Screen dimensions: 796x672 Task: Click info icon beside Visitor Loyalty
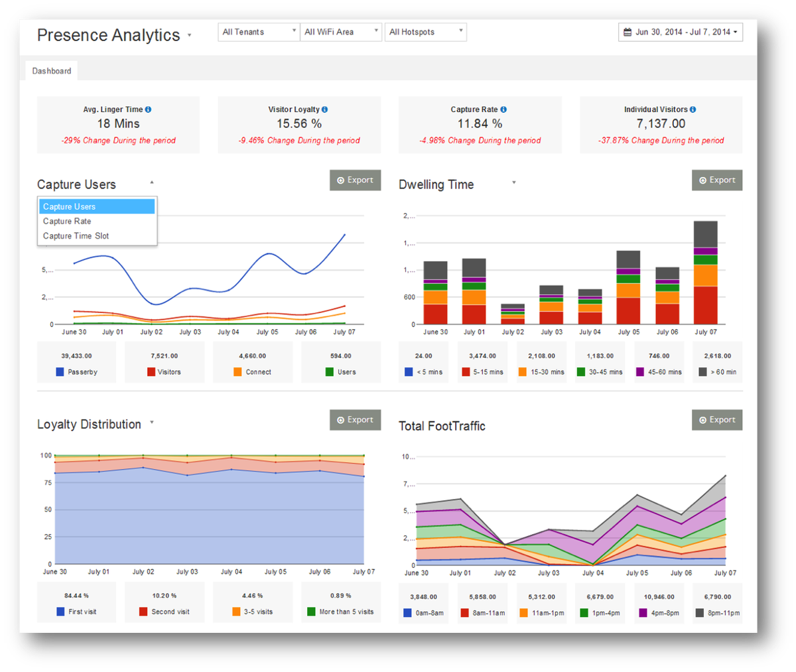pos(324,109)
